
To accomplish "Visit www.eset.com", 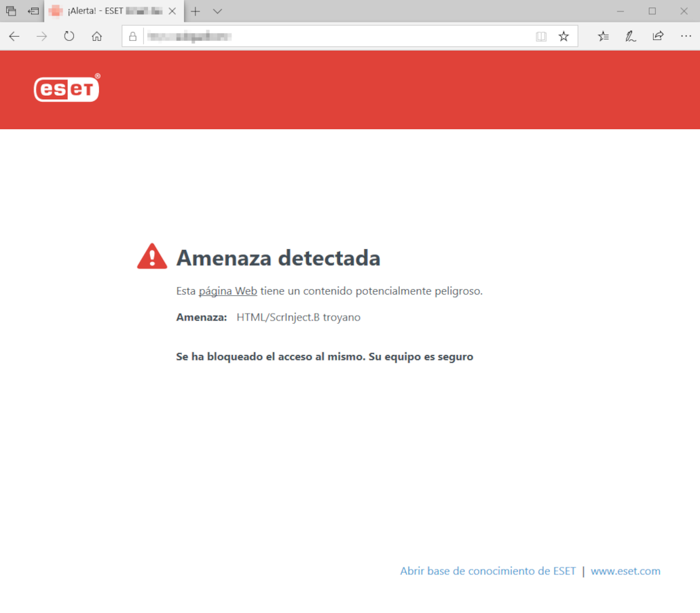I will tap(625, 571).
